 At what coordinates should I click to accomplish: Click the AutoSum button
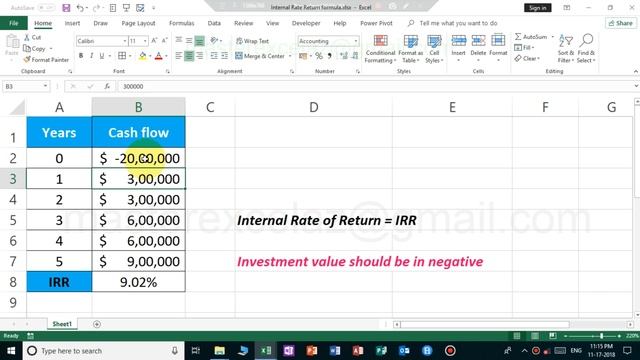pyautogui.click(x=531, y=37)
